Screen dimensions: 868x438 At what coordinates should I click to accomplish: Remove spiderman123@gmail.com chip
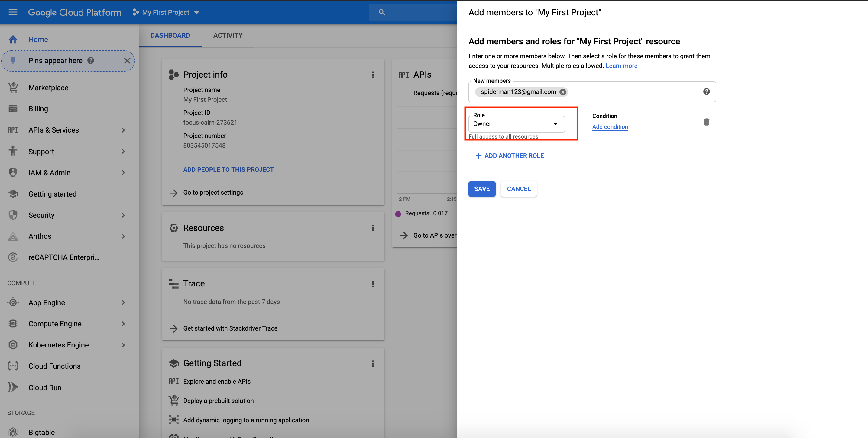[x=562, y=92]
